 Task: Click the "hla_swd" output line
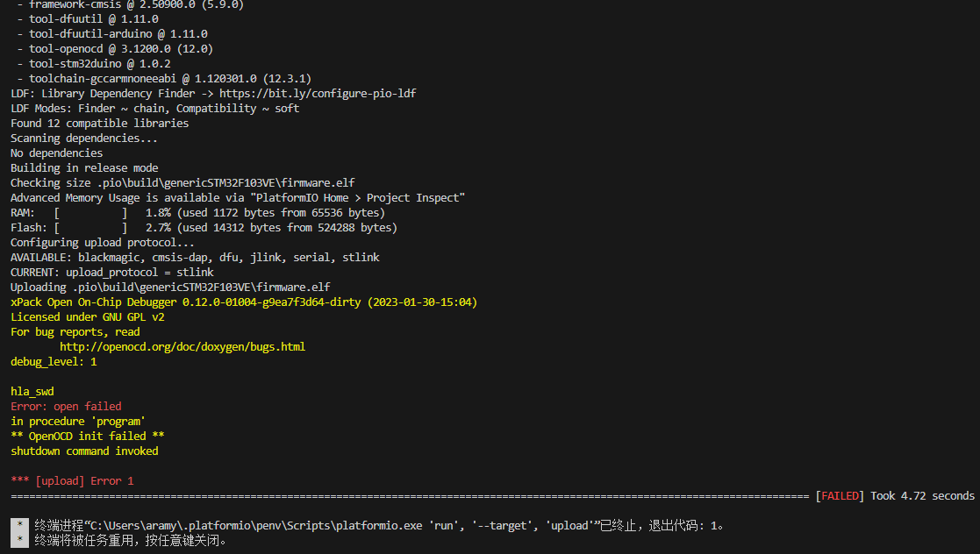point(32,392)
